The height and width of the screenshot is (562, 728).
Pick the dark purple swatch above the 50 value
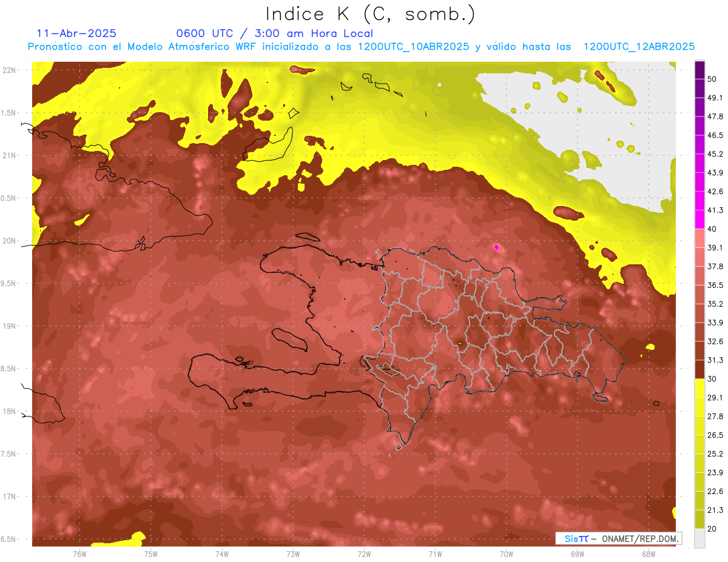pos(699,70)
